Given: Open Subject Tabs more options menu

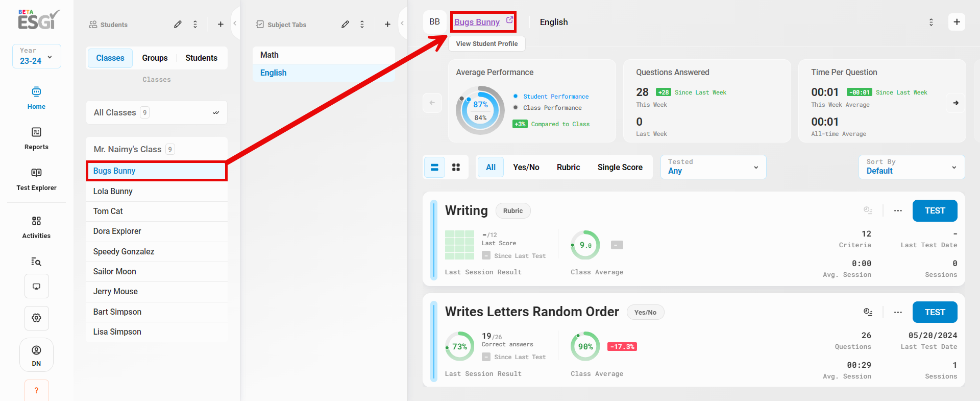Looking at the screenshot, I should [x=362, y=24].
